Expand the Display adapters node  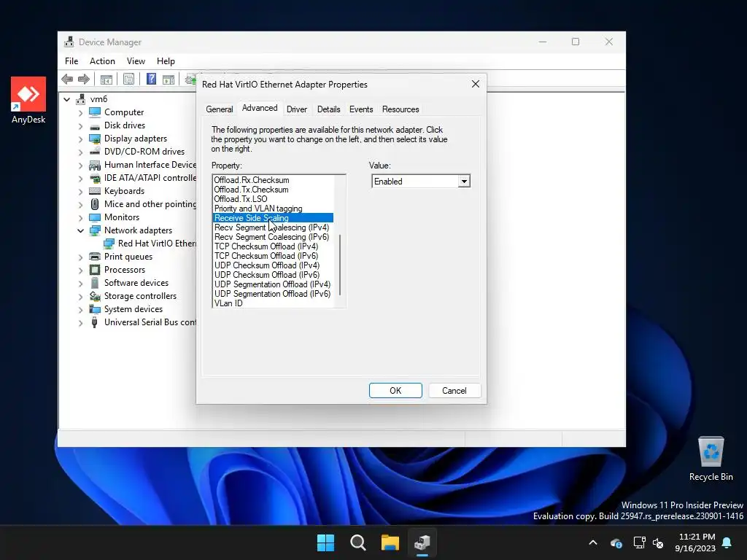[80, 139]
